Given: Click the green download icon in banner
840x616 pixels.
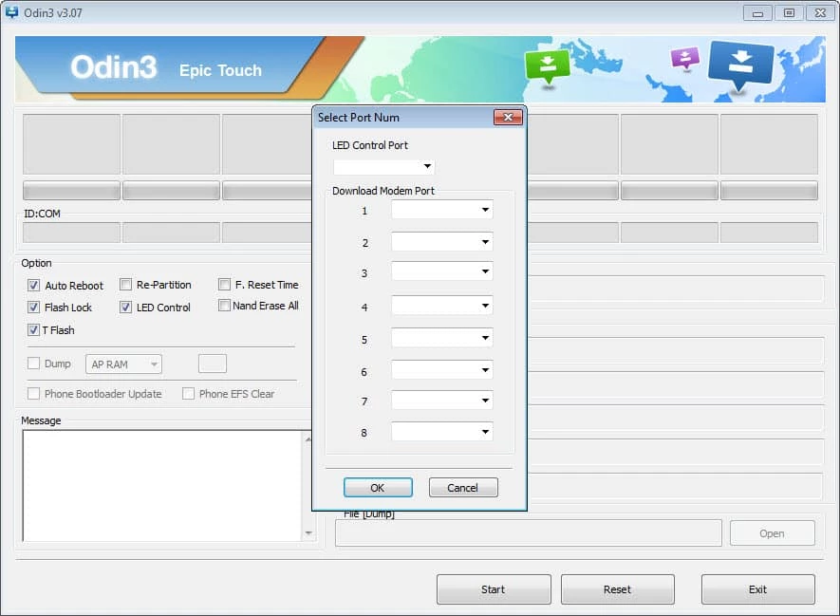Looking at the screenshot, I should 547,65.
